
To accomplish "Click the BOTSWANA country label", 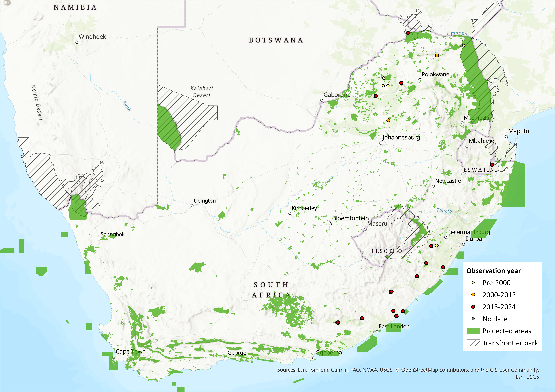I will [x=276, y=40].
